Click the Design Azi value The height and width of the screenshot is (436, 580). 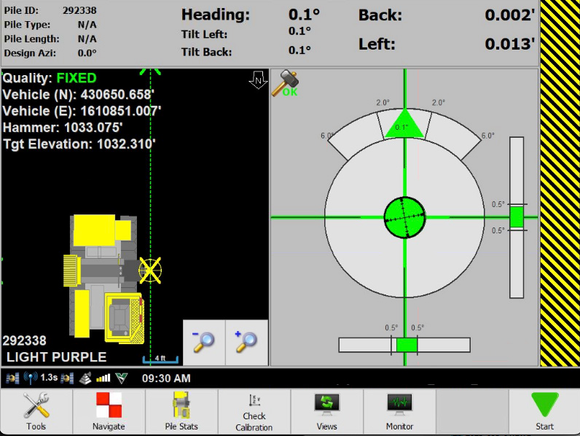87,53
